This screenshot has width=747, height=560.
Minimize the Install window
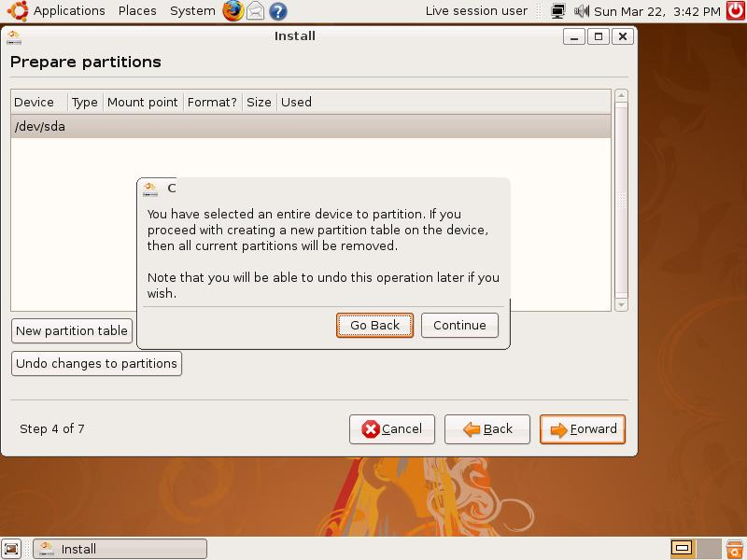click(x=574, y=36)
